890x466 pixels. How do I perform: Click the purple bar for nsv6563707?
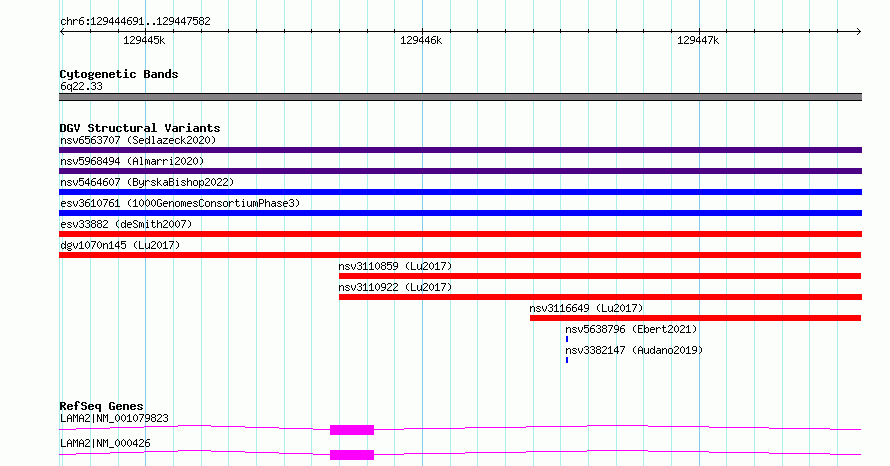tap(460, 150)
